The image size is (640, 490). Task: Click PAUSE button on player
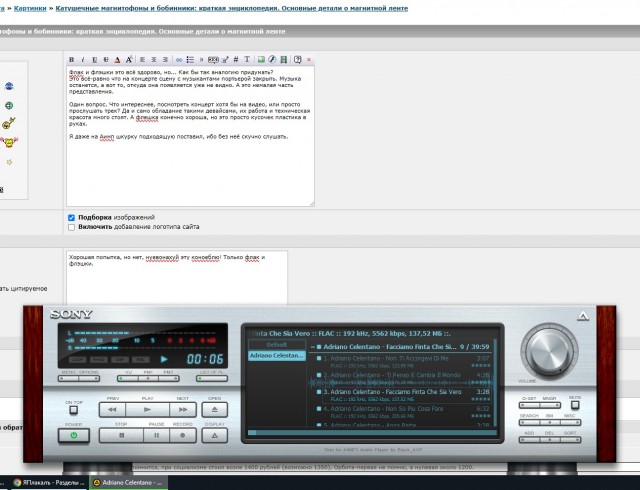pos(156,435)
